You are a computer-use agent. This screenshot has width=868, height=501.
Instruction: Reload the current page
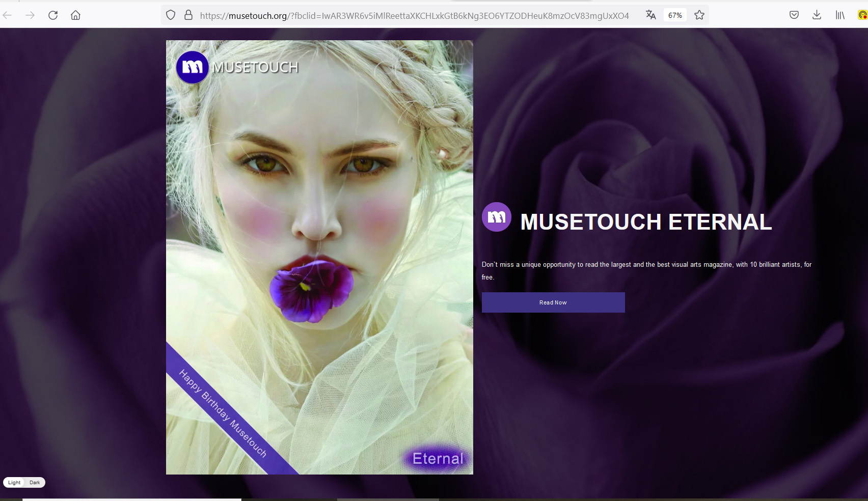coord(53,15)
